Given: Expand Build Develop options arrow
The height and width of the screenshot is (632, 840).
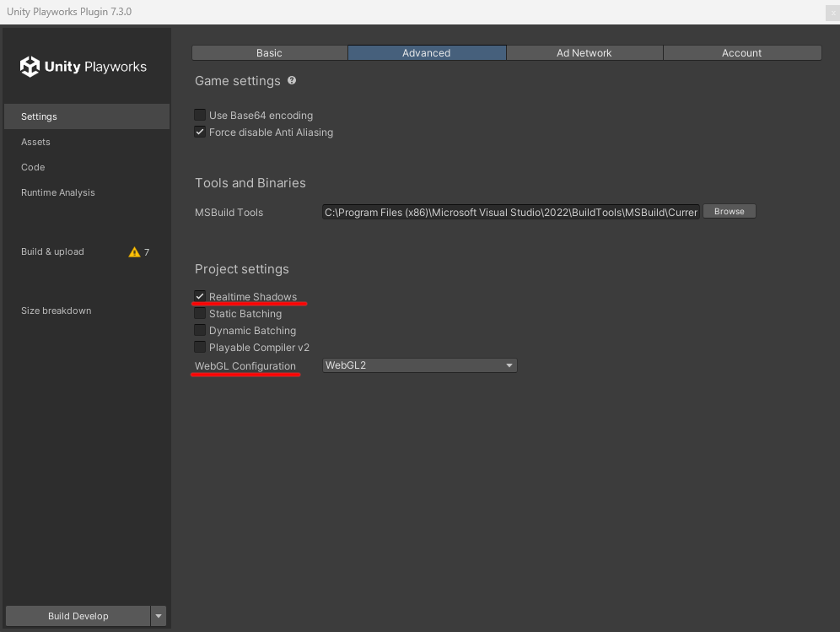Looking at the screenshot, I should pos(159,616).
